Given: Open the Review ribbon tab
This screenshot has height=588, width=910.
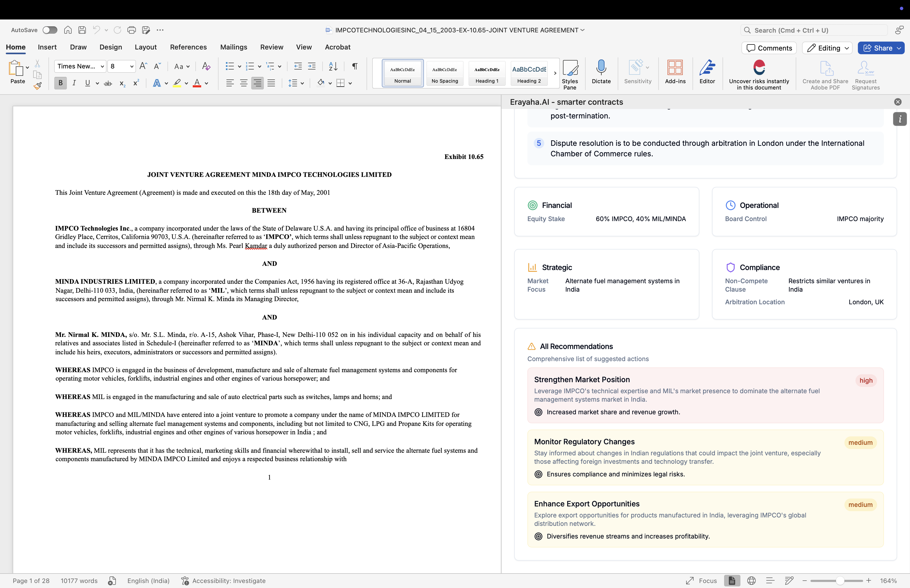Looking at the screenshot, I should (271, 47).
